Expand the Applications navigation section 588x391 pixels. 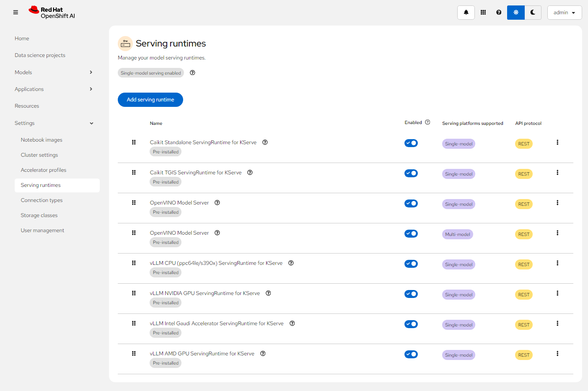point(54,89)
